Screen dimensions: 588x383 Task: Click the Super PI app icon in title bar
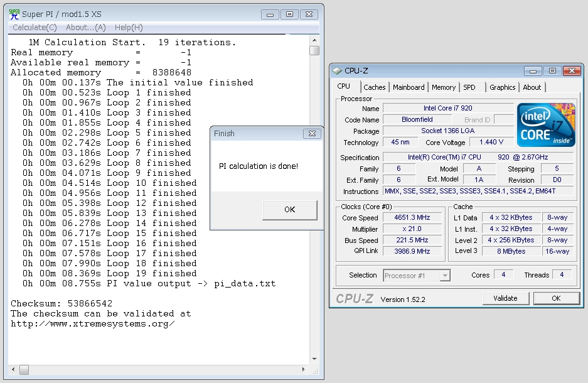(14, 14)
